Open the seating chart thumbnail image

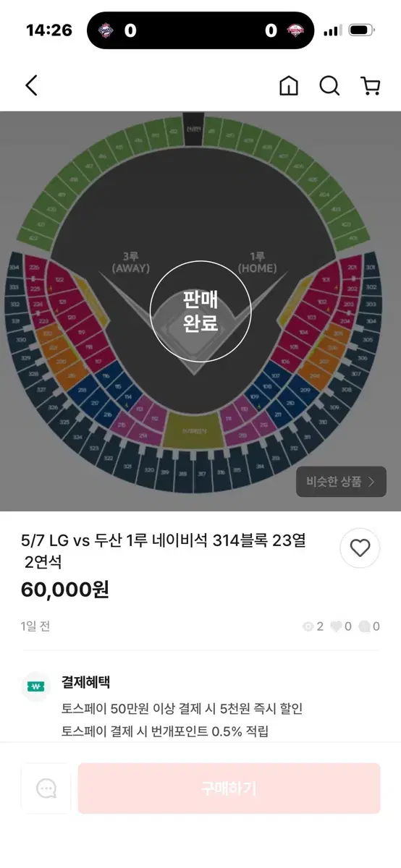pos(200,311)
